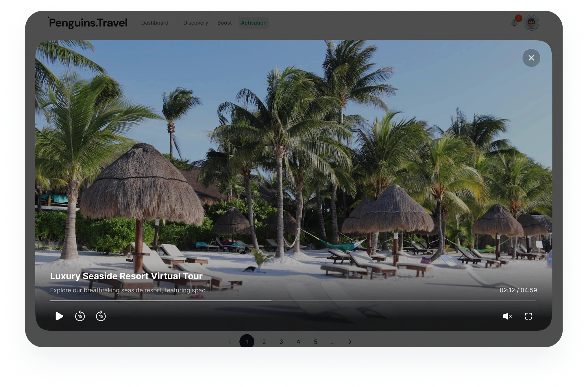Expand more pages ellipsis
This screenshot has width=588, height=387.
coord(333,342)
